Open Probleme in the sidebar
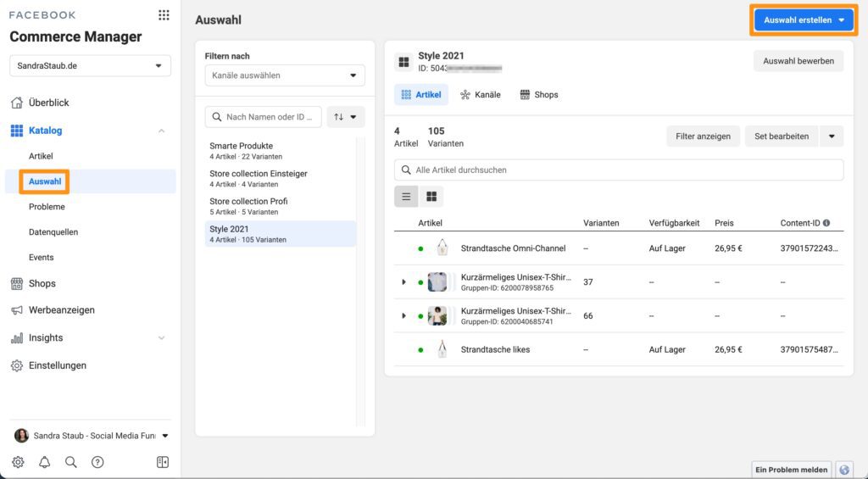 (47, 207)
